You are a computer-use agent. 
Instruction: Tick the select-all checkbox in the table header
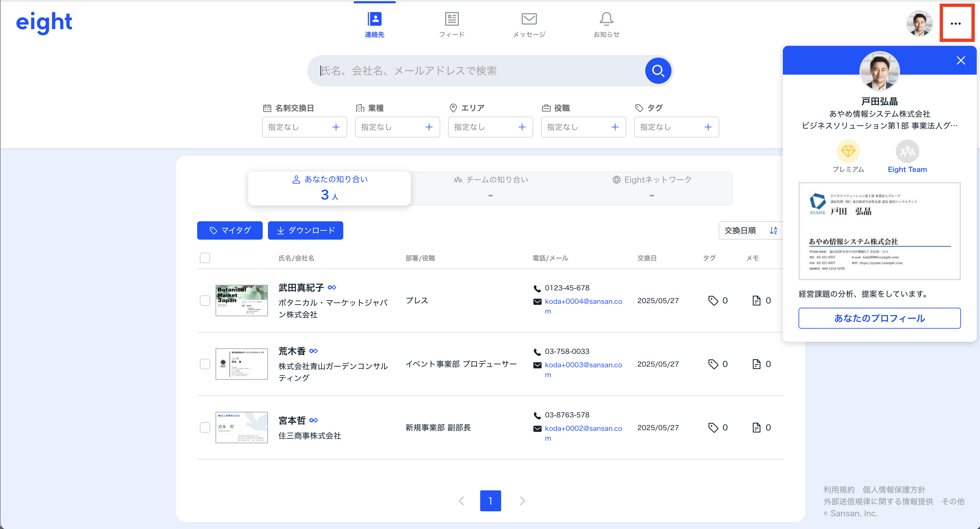coord(205,258)
